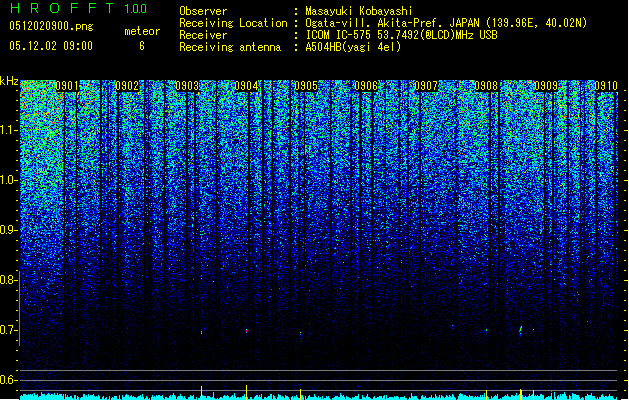Click the 0905 time marker
The width and height of the screenshot is (629, 400).
pyautogui.click(x=306, y=86)
